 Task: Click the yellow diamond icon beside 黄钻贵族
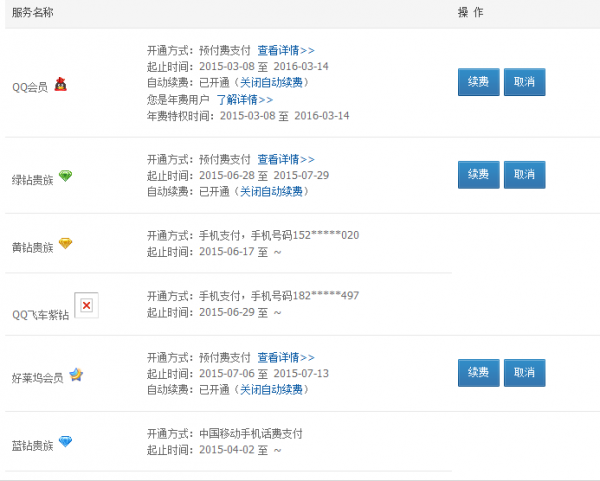[65, 243]
